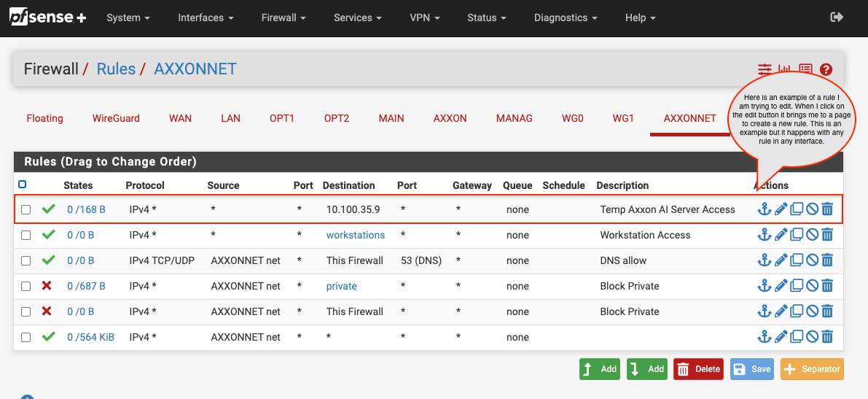
Task: Copy the Workstation Access rule
Action: (x=796, y=235)
